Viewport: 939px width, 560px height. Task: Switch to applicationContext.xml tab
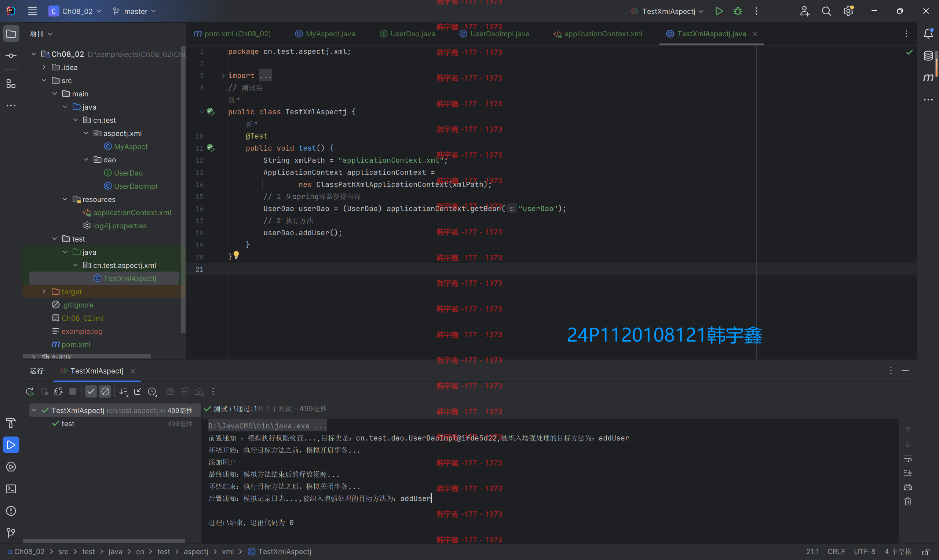(598, 34)
